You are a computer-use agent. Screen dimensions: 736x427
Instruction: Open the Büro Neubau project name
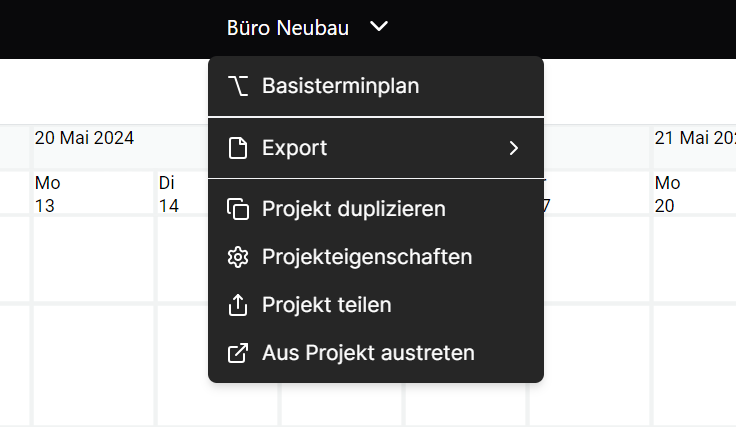pos(288,28)
